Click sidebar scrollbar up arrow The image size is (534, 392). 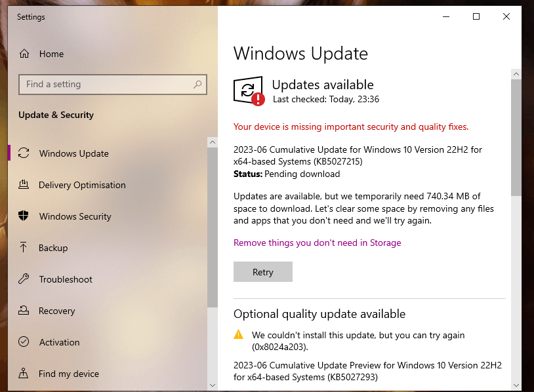(213, 142)
